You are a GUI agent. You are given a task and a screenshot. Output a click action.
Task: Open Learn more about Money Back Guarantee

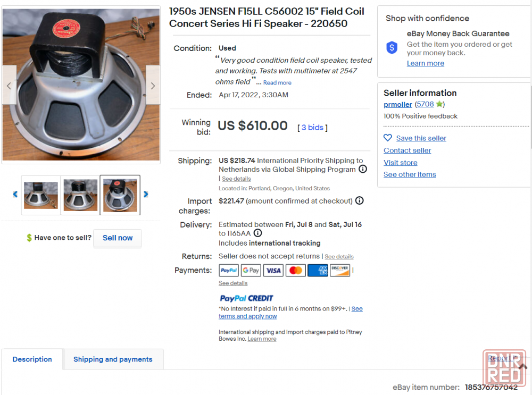point(426,63)
